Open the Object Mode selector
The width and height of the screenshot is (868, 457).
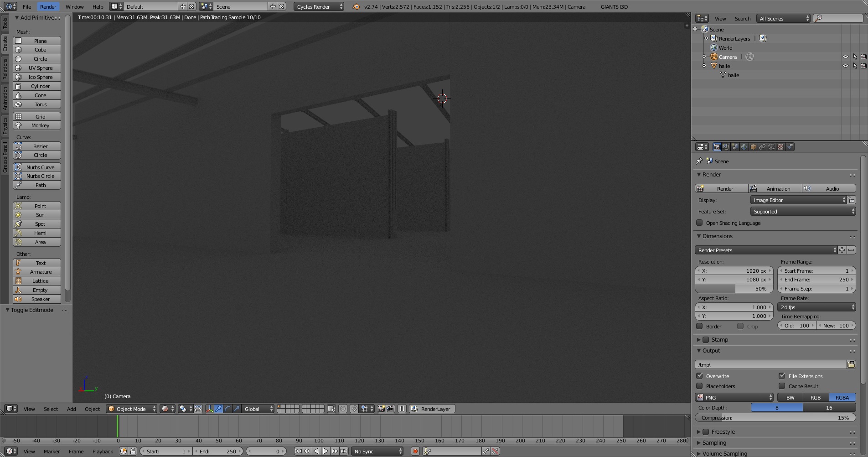click(x=132, y=409)
